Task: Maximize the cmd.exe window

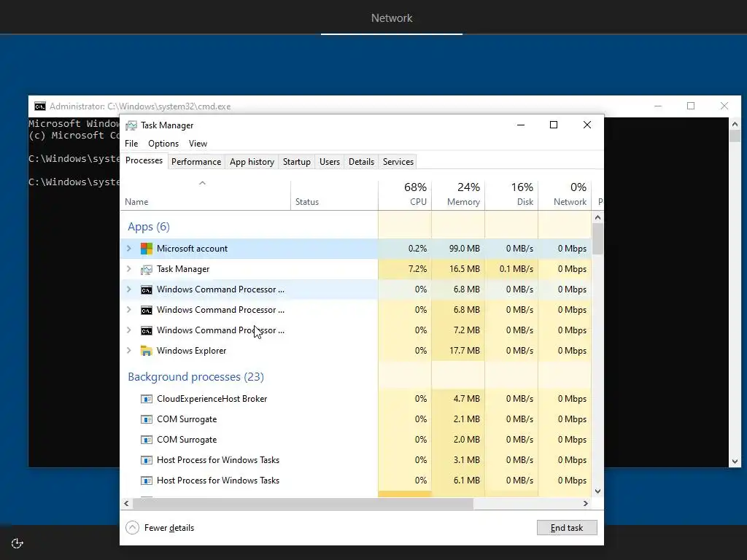Action: click(x=691, y=106)
